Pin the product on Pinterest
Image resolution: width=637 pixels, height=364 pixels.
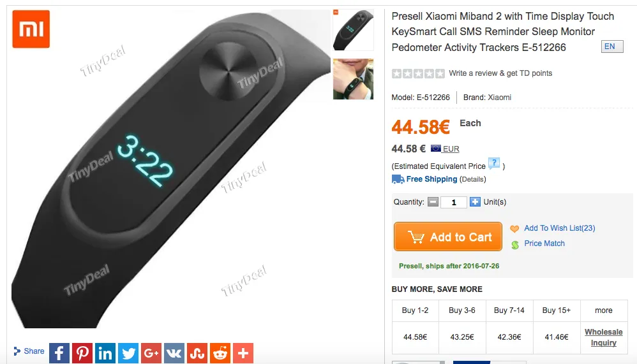pyautogui.click(x=82, y=353)
